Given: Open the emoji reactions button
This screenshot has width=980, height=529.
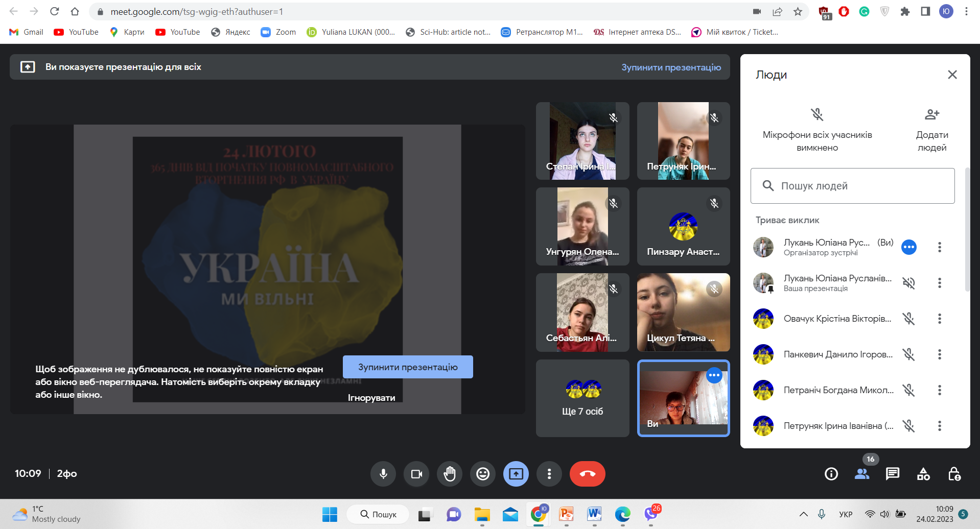Looking at the screenshot, I should tap(483, 474).
